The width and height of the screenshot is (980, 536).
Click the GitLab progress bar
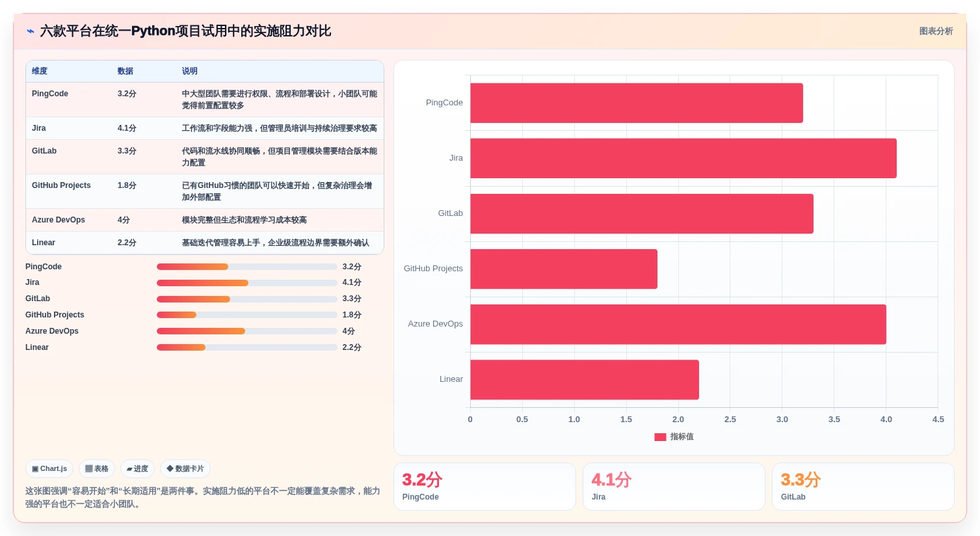pyautogui.click(x=247, y=299)
